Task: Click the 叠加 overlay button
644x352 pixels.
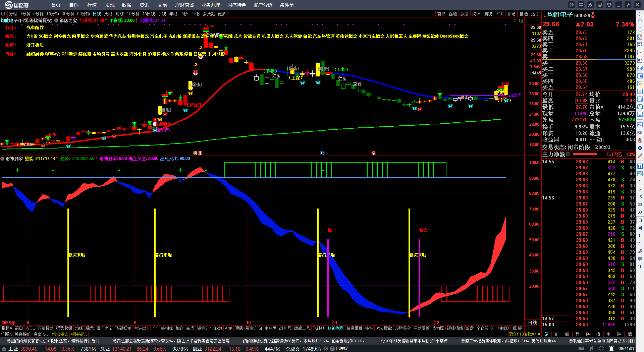Action: (453, 14)
